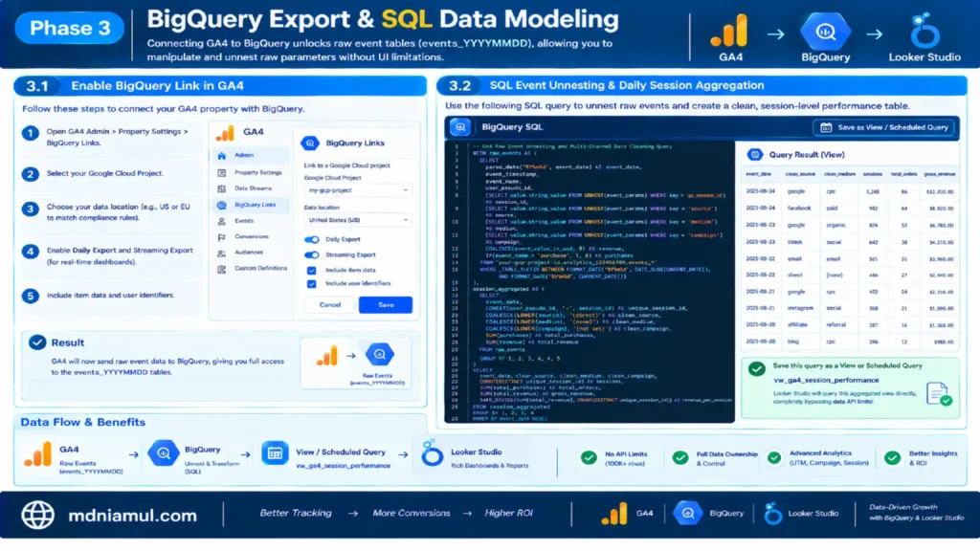Select BigQuery Links in GA4 sidebar
The width and height of the screenshot is (980, 551).
250,205
